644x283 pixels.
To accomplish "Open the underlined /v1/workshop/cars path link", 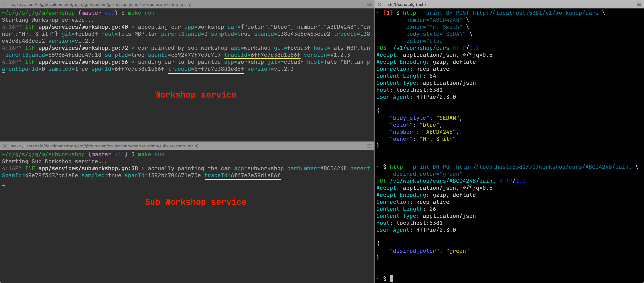I will 421,48.
